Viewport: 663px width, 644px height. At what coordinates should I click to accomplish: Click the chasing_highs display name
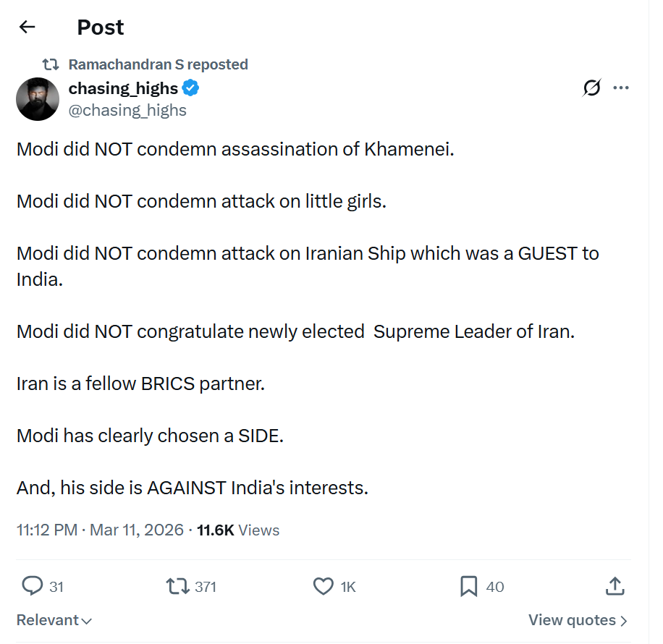tap(123, 88)
